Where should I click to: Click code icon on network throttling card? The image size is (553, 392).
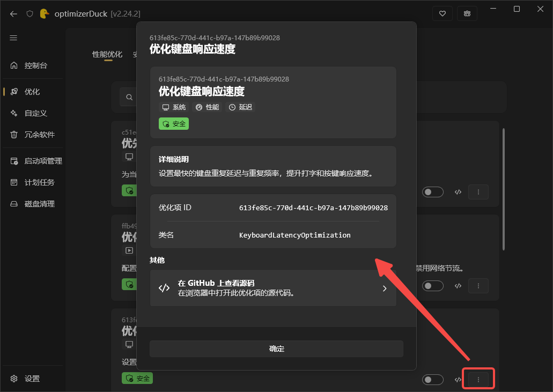tap(458, 286)
